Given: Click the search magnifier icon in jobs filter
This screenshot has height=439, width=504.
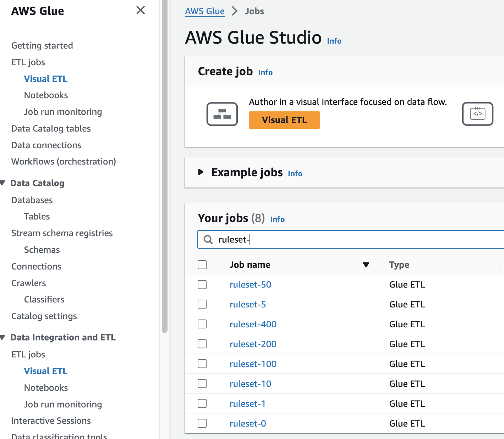Looking at the screenshot, I should (x=208, y=240).
